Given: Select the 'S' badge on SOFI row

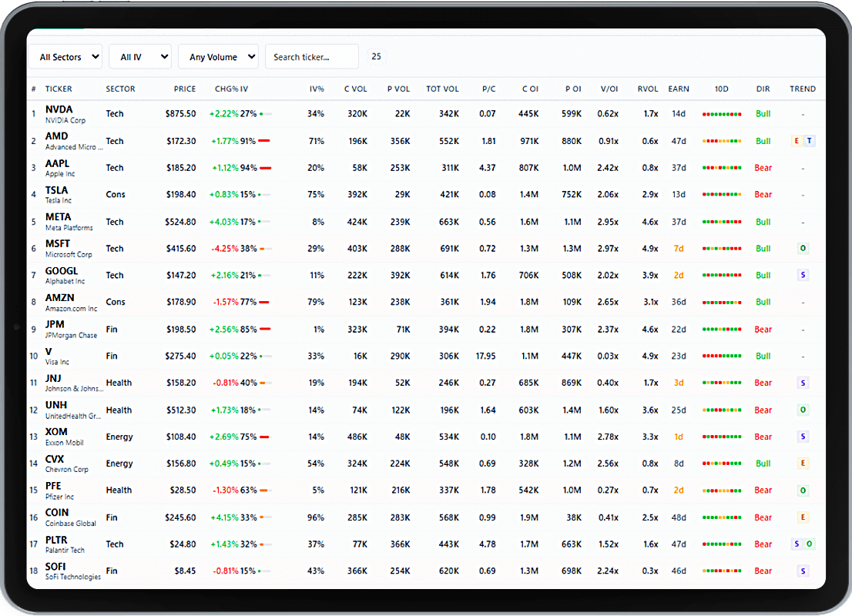Looking at the screenshot, I should click(x=803, y=571).
